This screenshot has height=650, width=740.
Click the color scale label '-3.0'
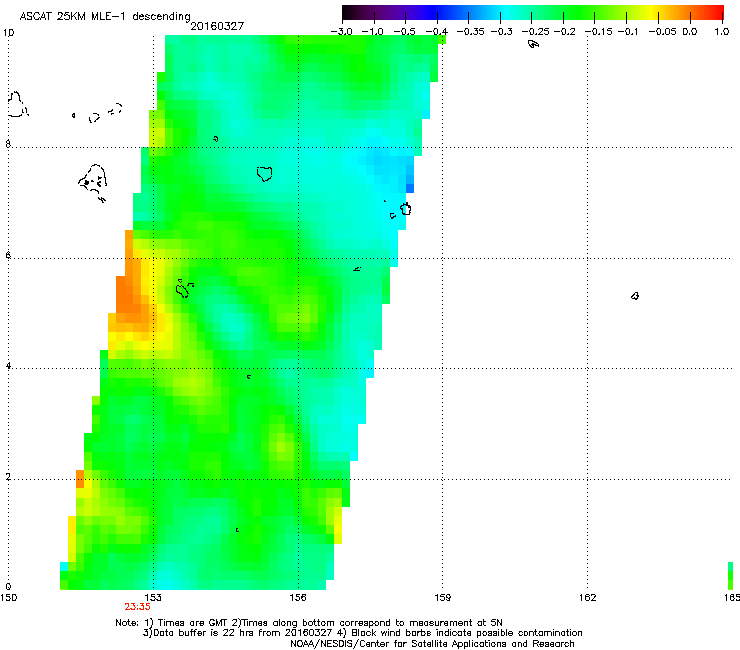pos(342,32)
